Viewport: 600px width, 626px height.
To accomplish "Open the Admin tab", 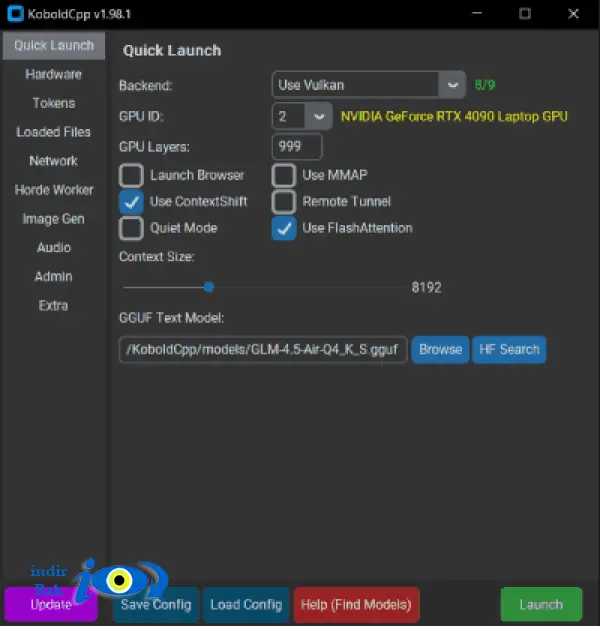I will (53, 276).
